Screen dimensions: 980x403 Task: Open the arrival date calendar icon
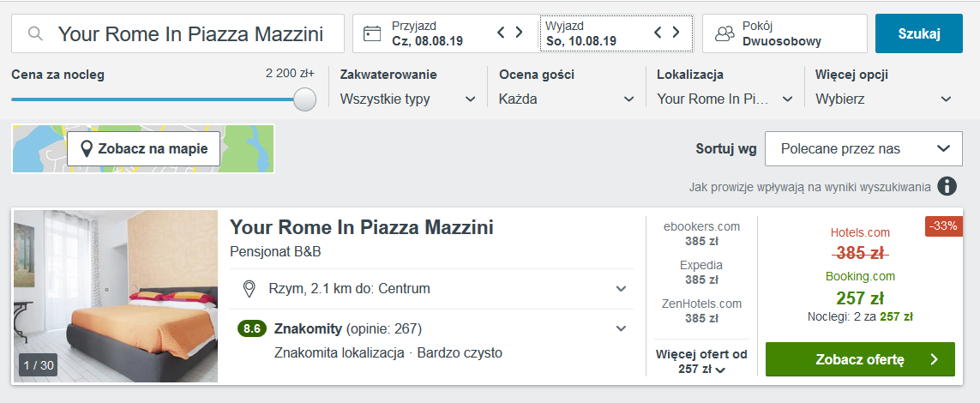(372, 33)
